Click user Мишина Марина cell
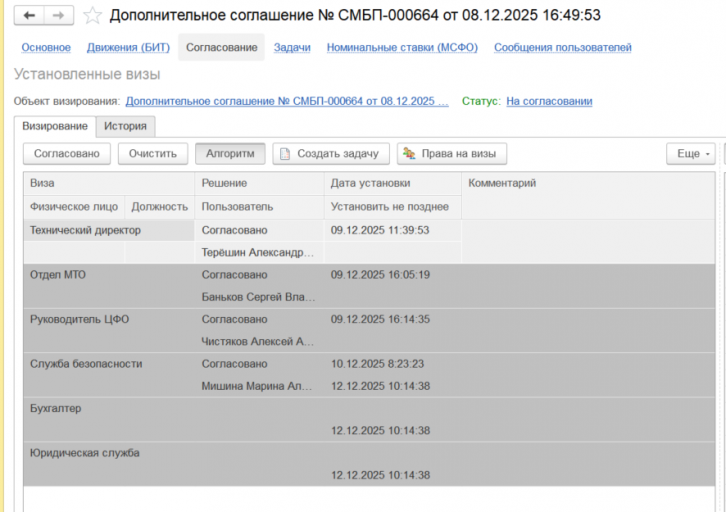 (x=257, y=386)
